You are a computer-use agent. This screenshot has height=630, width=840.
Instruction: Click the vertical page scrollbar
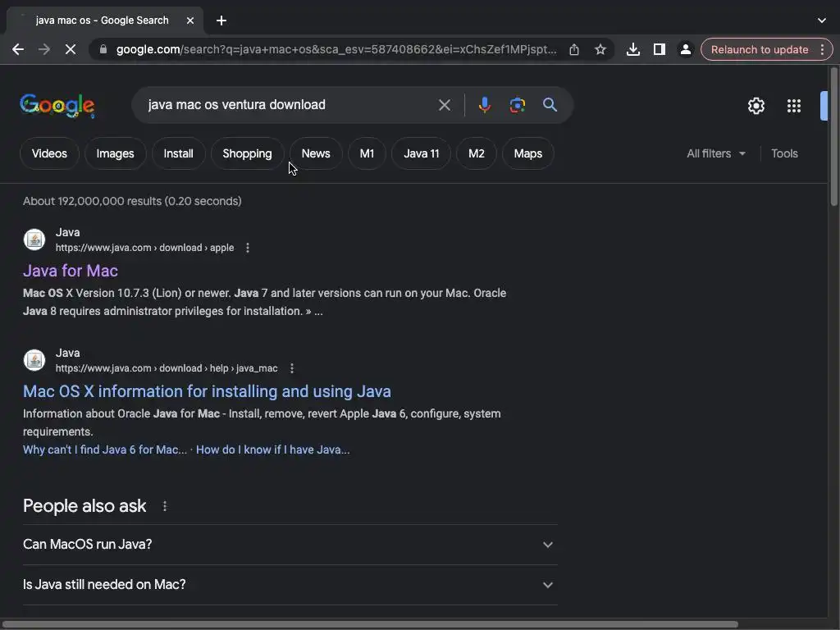pos(833,135)
